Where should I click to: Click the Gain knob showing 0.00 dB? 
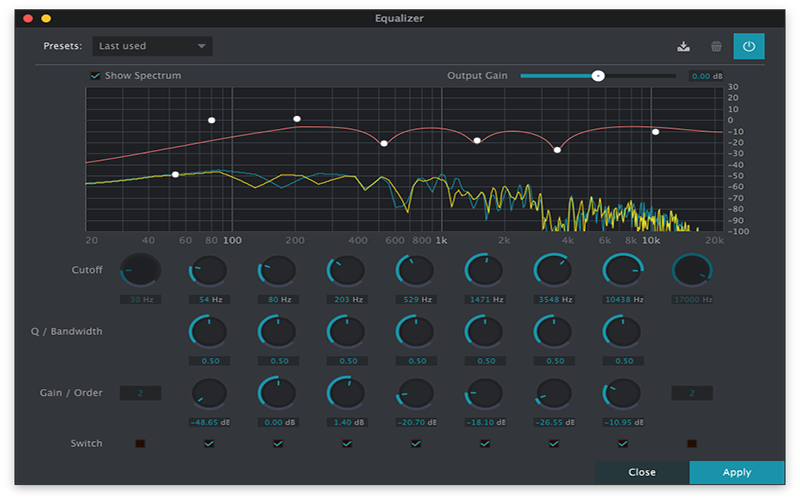coord(278,393)
